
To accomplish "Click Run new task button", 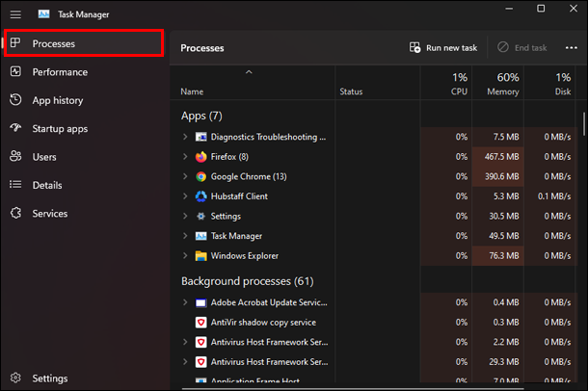I will tap(443, 47).
